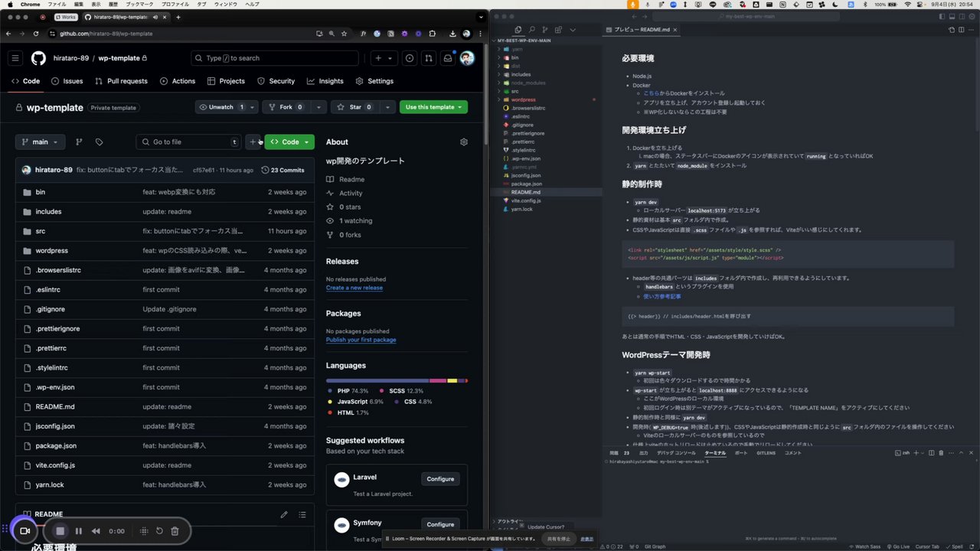Open the pull requests shortcut icon in header

point(429,58)
